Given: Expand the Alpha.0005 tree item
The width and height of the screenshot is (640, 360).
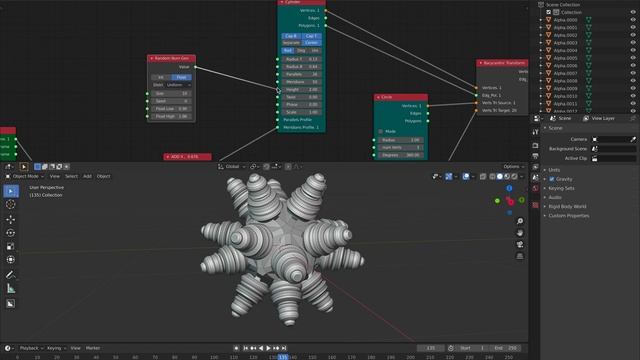Looking at the screenshot, I should 541,58.
